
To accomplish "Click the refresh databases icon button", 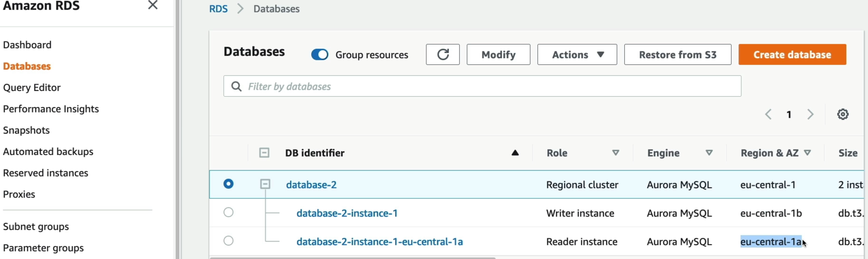I will point(443,55).
